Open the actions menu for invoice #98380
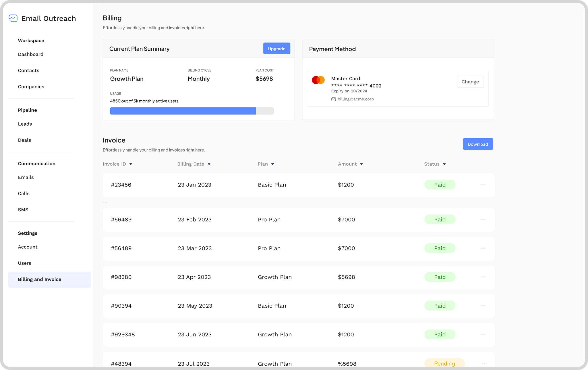 click(483, 277)
